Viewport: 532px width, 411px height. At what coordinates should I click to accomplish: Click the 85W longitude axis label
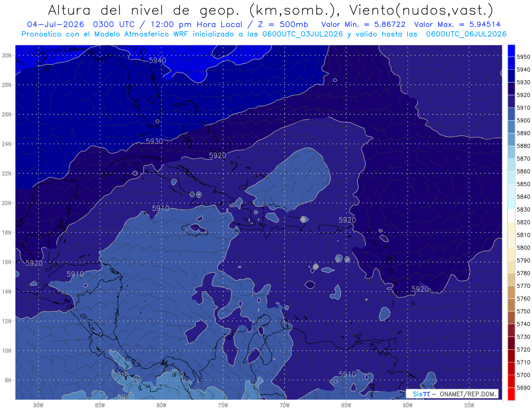pos(100,405)
